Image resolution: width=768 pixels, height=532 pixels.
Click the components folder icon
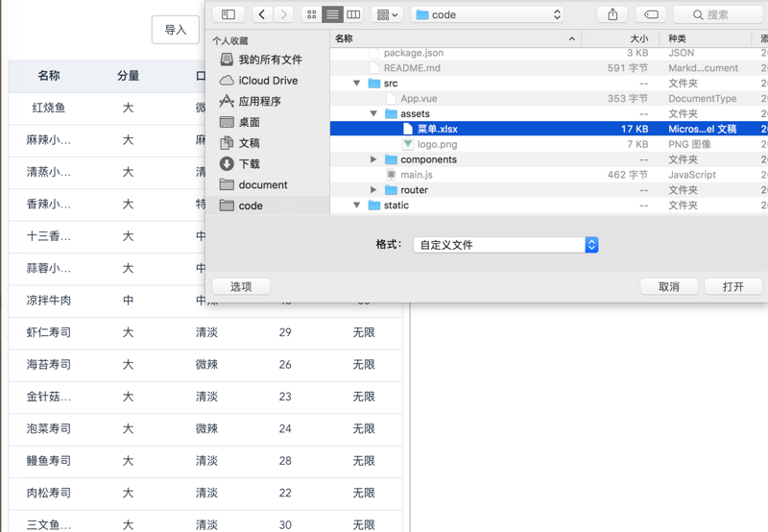coord(391,159)
